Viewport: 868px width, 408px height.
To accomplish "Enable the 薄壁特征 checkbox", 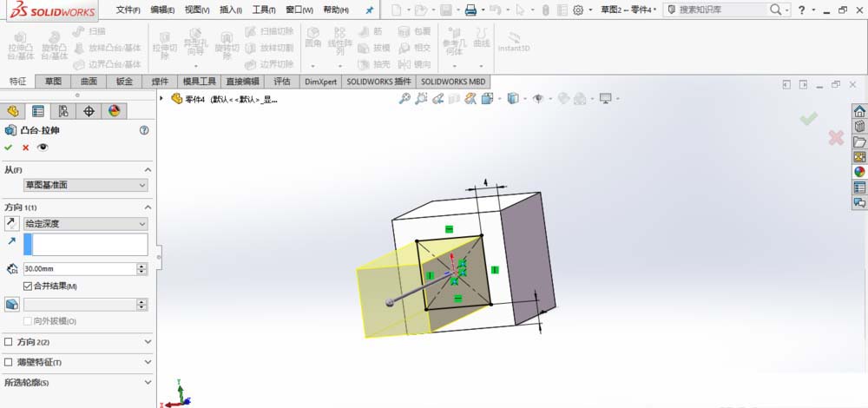I will 9,362.
